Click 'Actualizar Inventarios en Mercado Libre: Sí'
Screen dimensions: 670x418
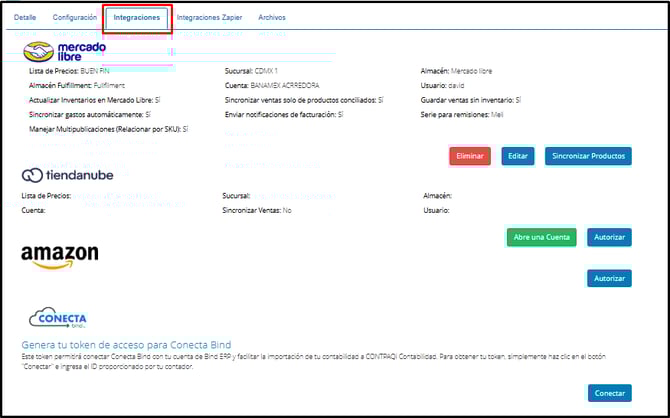tap(94, 100)
